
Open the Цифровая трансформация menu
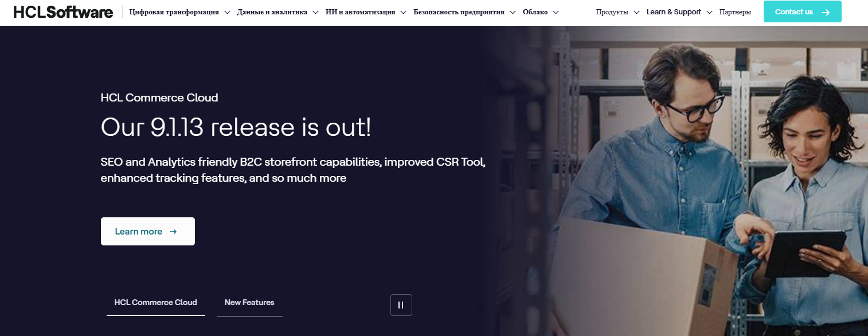tap(174, 12)
